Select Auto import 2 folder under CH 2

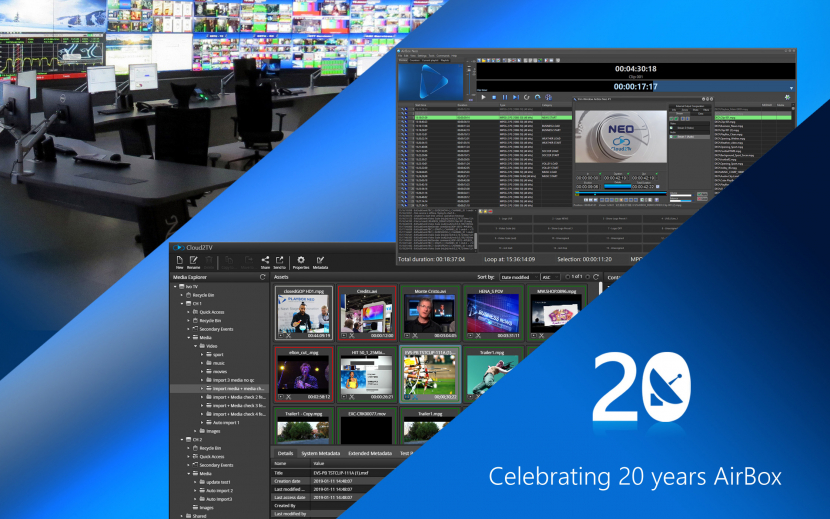click(219, 490)
